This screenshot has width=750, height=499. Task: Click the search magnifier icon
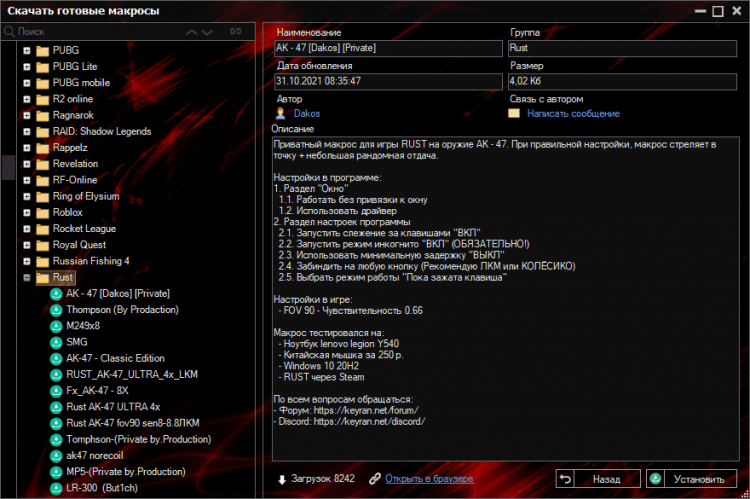click(10, 32)
